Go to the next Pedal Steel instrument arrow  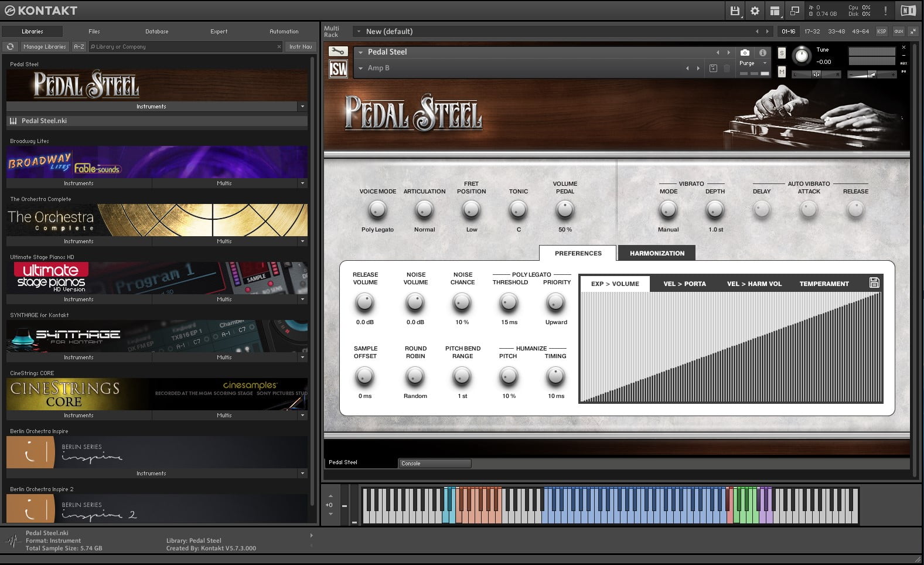(x=728, y=52)
